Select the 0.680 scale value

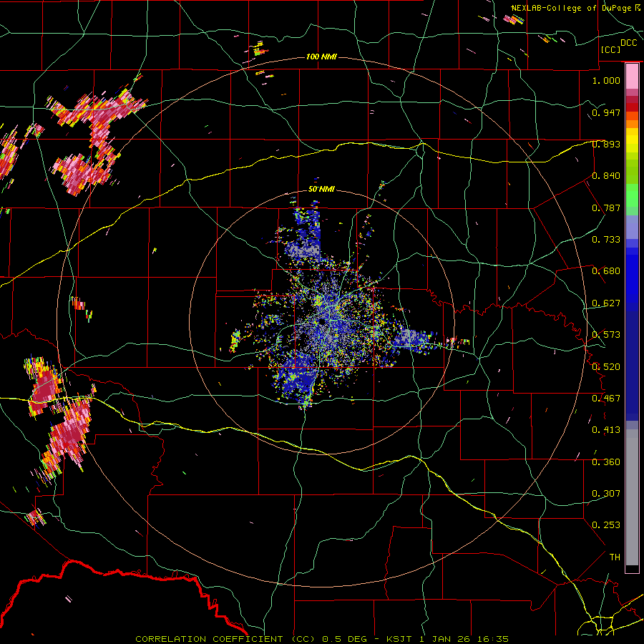(606, 271)
